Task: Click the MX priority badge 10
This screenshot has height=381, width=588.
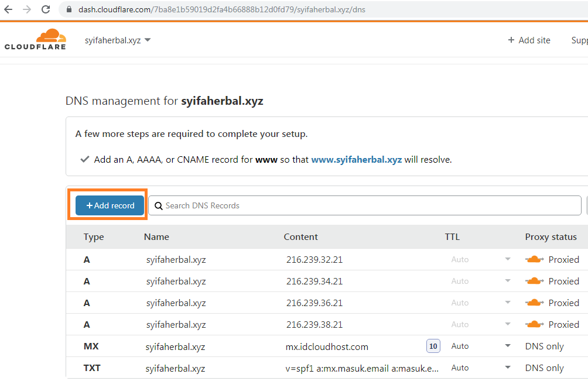Action: [x=433, y=346]
